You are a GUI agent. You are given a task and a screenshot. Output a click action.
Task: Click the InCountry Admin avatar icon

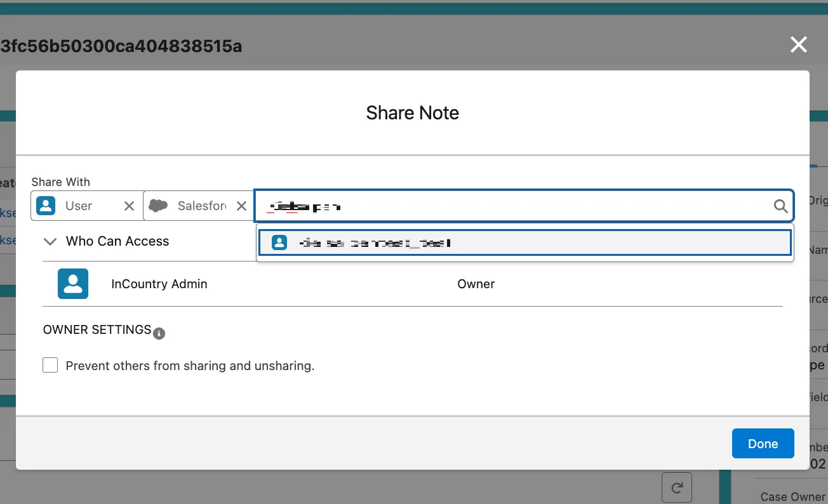point(73,284)
